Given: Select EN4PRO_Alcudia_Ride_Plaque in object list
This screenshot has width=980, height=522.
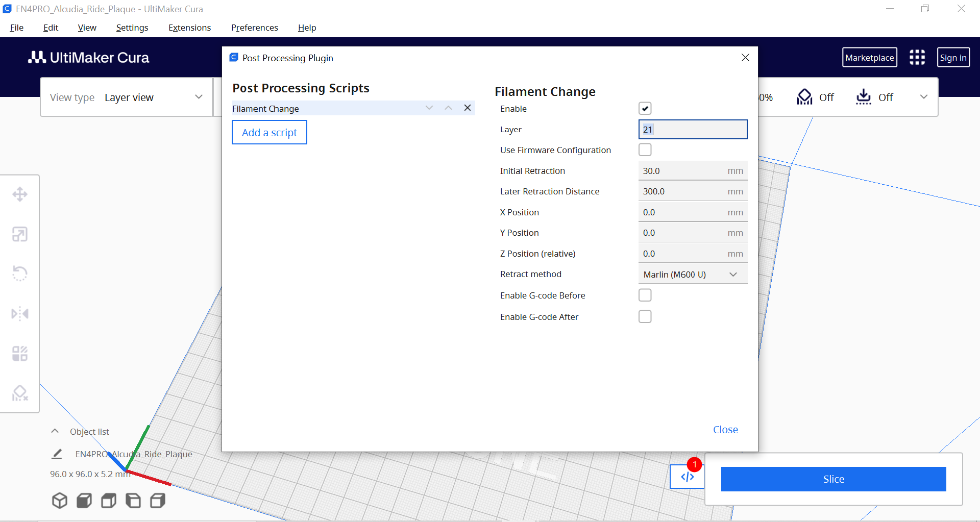Looking at the screenshot, I should click(x=134, y=454).
